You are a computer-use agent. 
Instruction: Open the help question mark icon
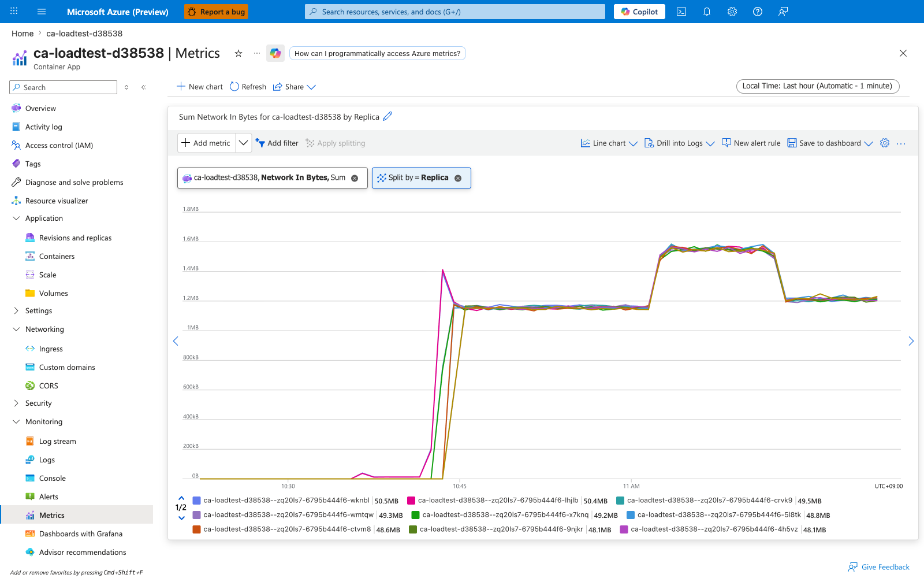coord(758,12)
